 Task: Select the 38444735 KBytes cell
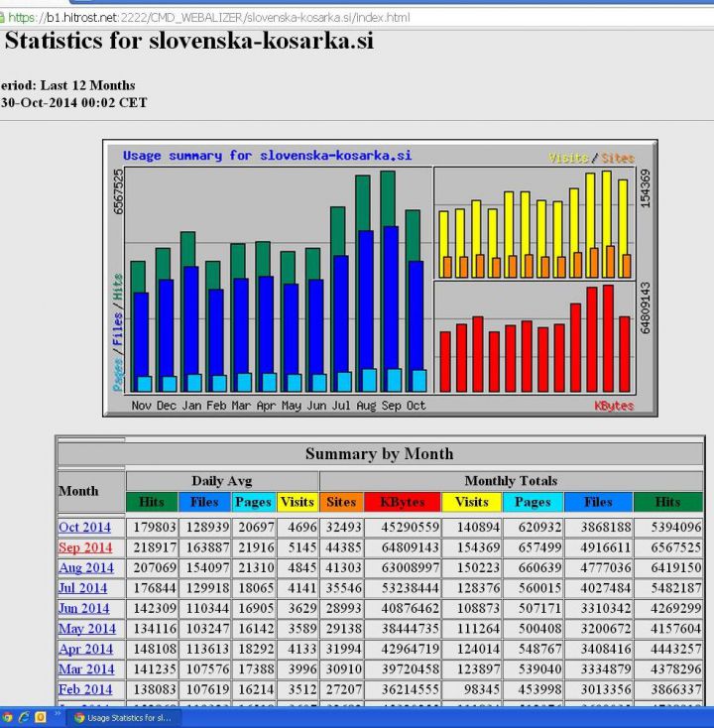click(403, 629)
